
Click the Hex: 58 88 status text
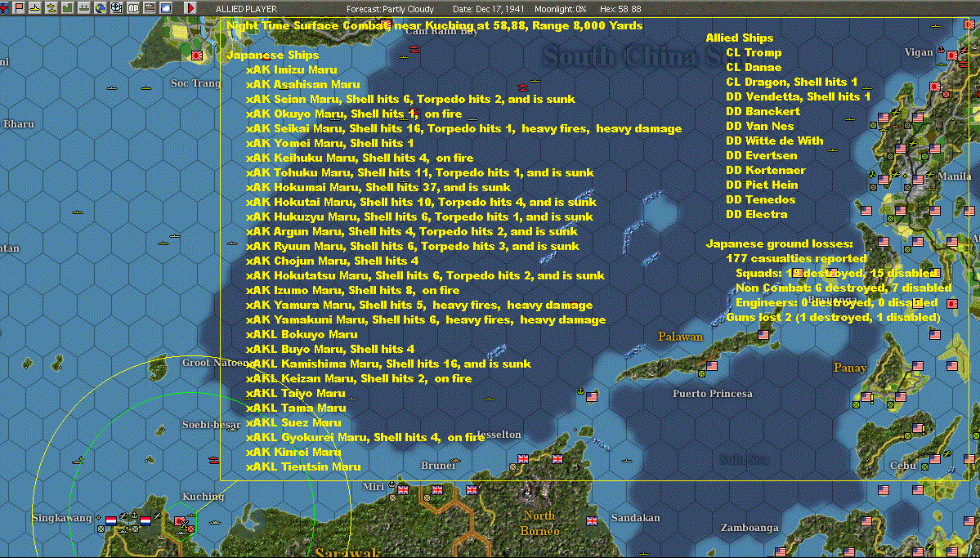pos(620,9)
